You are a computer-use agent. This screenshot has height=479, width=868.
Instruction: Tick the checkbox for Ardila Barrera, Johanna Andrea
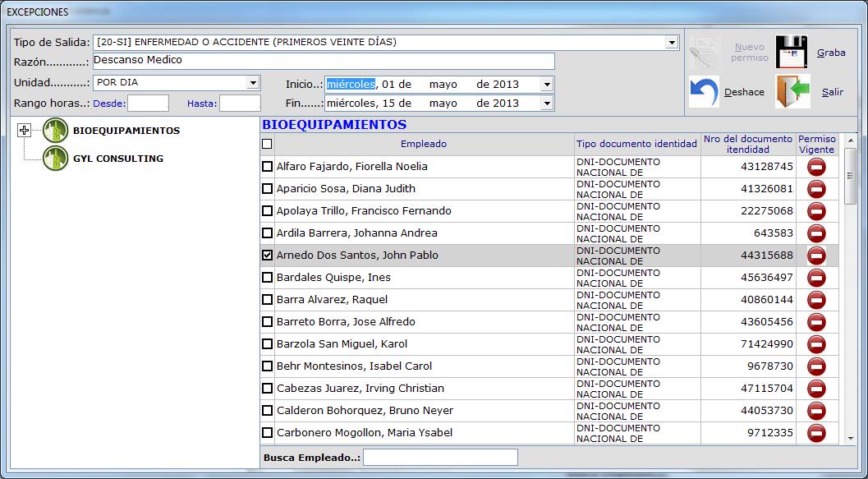[268, 233]
